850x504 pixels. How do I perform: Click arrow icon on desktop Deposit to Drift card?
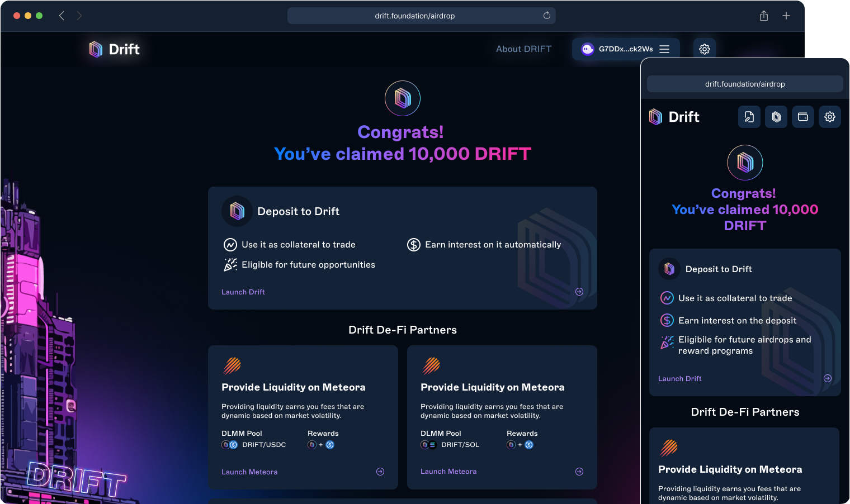click(x=579, y=292)
